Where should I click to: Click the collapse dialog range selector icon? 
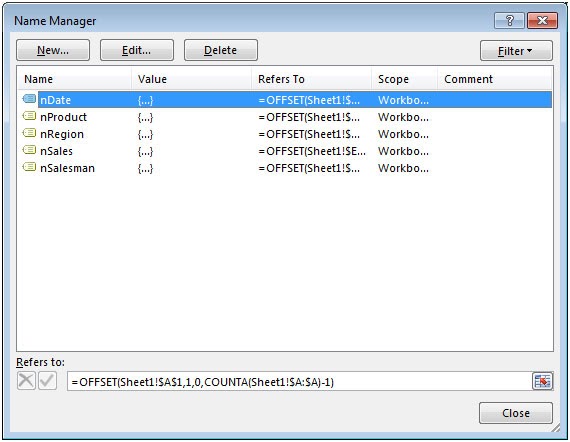542,381
